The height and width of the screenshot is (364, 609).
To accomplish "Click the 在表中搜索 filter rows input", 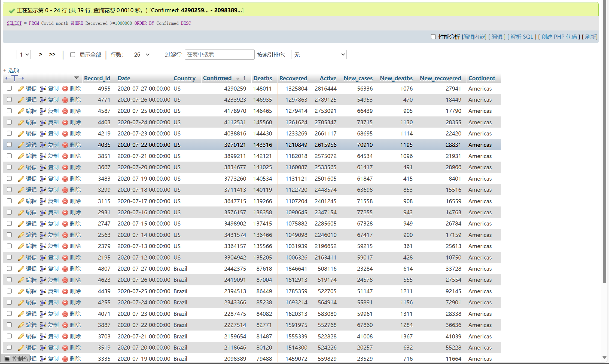I will tap(220, 55).
